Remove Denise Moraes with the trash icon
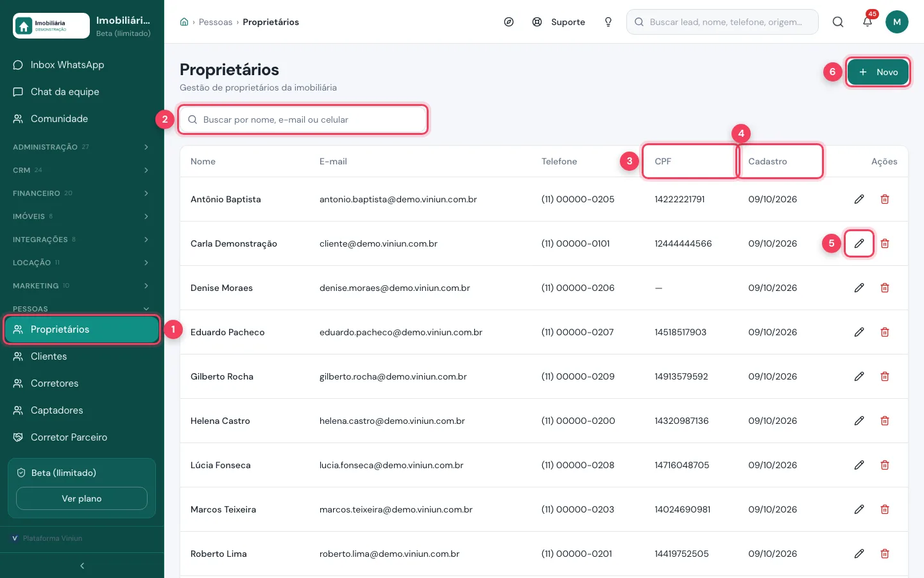 (885, 288)
